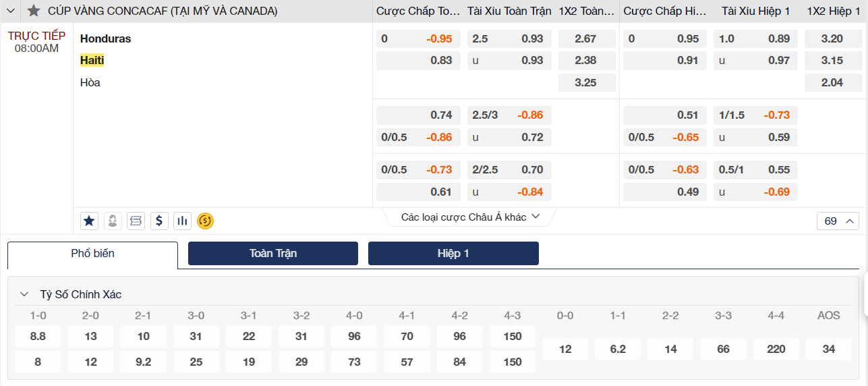The image size is (868, 386).
Task: Click the highlighted Haiti team name
Action: tap(92, 61)
